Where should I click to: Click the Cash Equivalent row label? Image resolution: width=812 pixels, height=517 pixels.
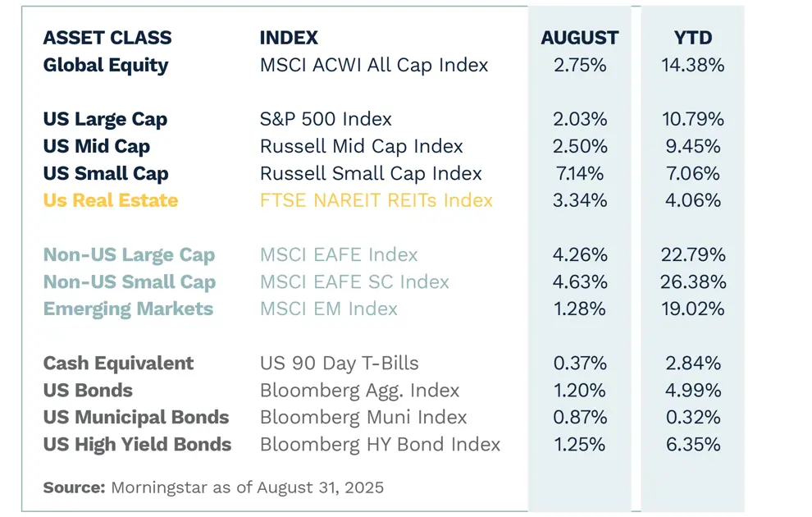(x=119, y=363)
